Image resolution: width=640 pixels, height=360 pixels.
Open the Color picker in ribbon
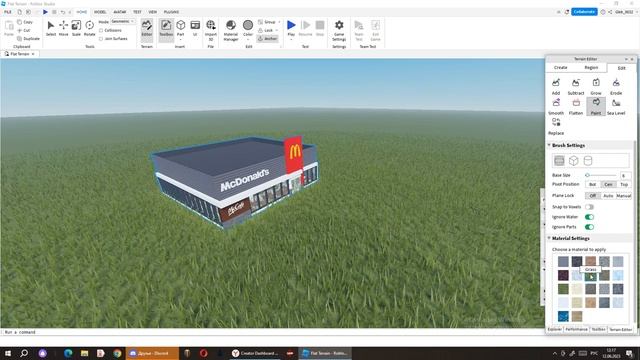click(248, 29)
